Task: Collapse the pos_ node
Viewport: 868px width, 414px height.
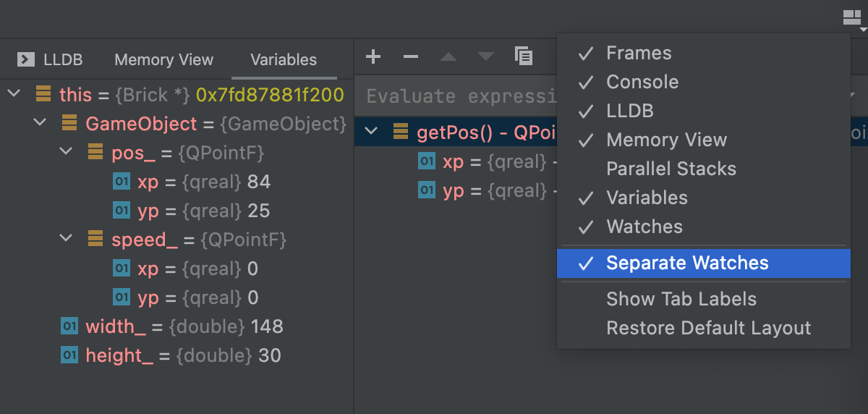Action: [x=66, y=152]
